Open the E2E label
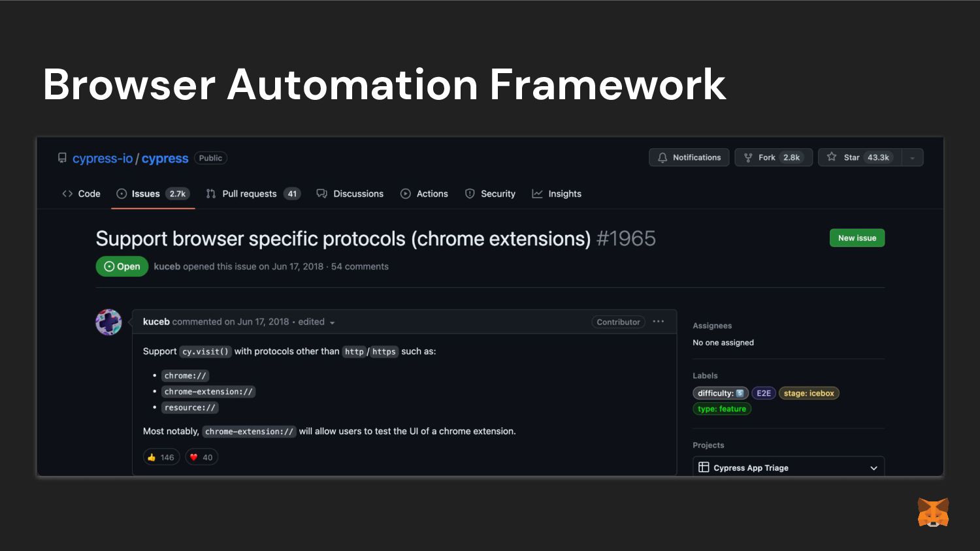 click(x=764, y=393)
